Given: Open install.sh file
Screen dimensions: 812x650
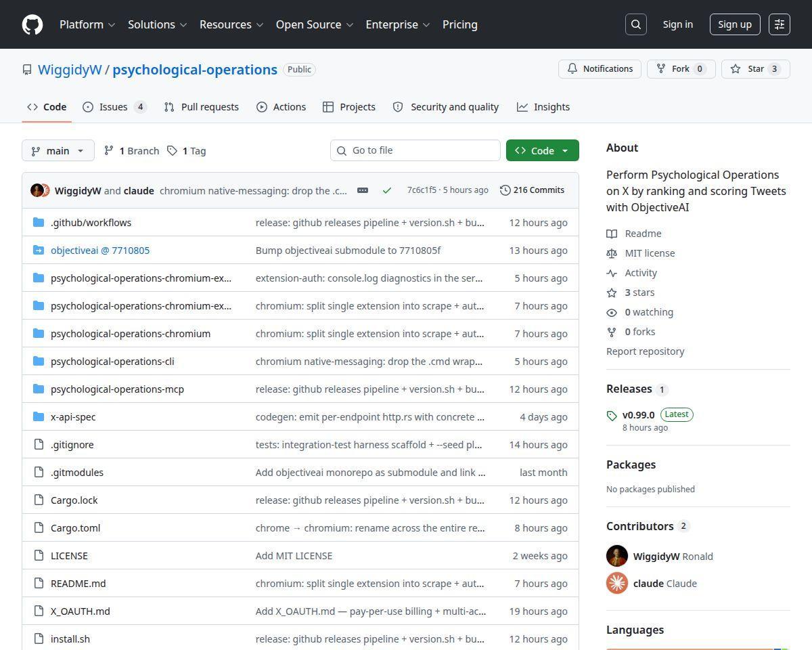Looking at the screenshot, I should point(70,639).
